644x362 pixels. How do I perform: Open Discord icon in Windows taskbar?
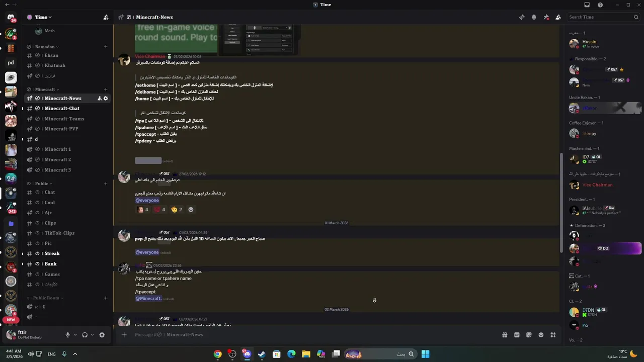[247, 354]
